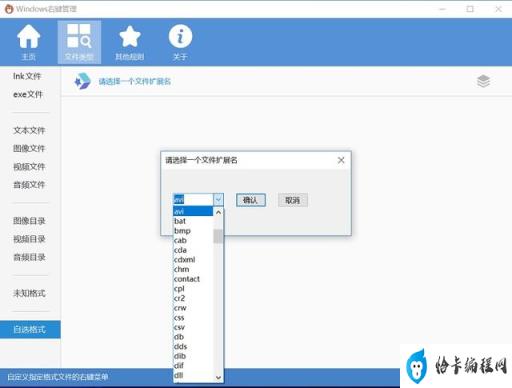This screenshot has height=388, width=512.
Task: Open 未知格式 category
Action: point(29,293)
